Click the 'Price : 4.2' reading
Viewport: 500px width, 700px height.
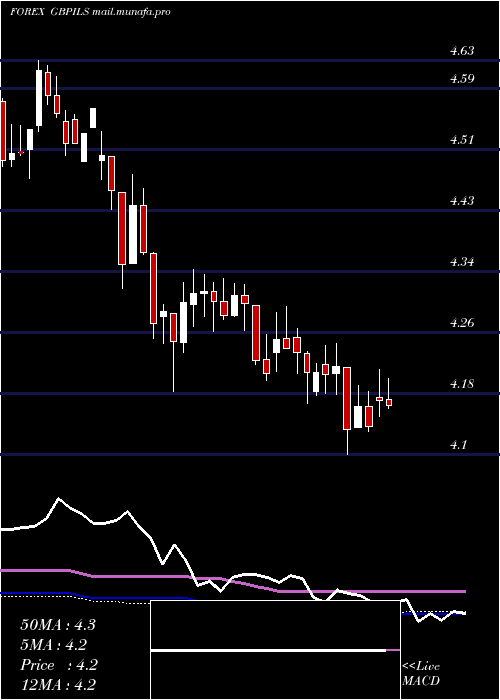coord(59,665)
